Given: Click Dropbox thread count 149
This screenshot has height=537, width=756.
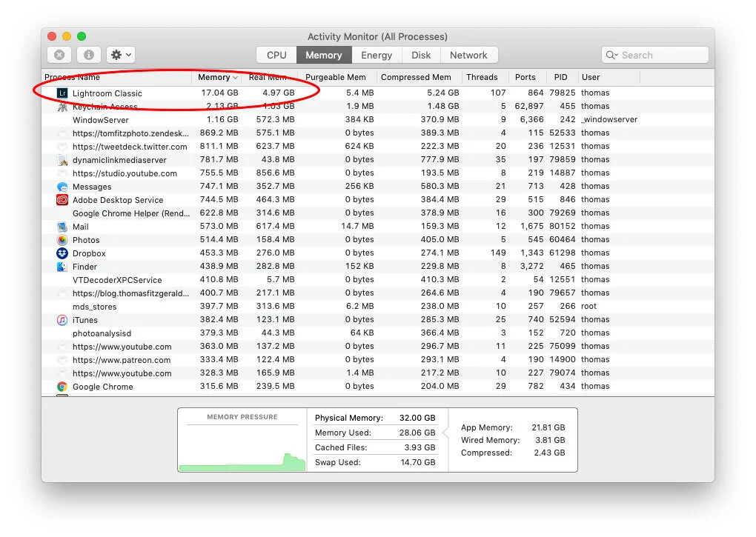Looking at the screenshot, I should [x=498, y=253].
